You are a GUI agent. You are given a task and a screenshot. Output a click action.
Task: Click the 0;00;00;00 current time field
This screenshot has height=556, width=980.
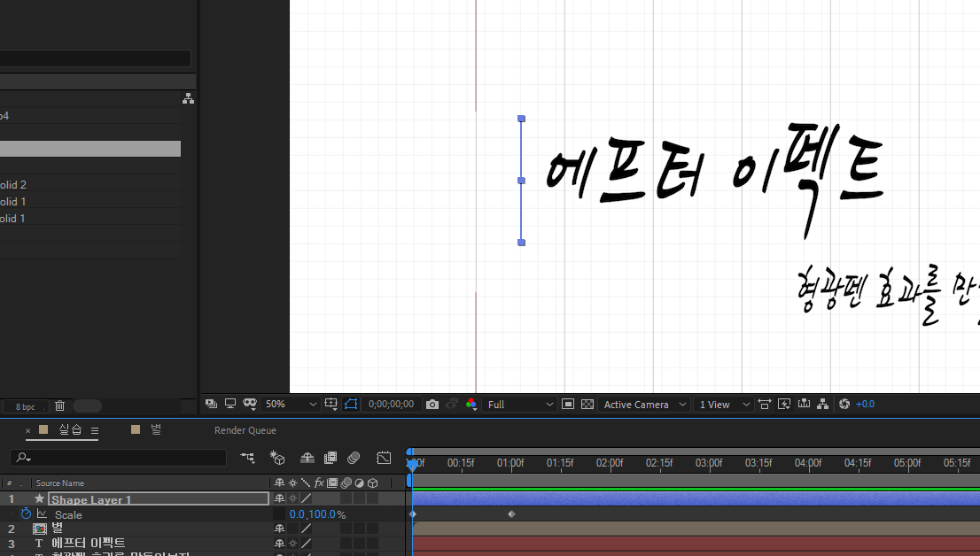coord(392,405)
